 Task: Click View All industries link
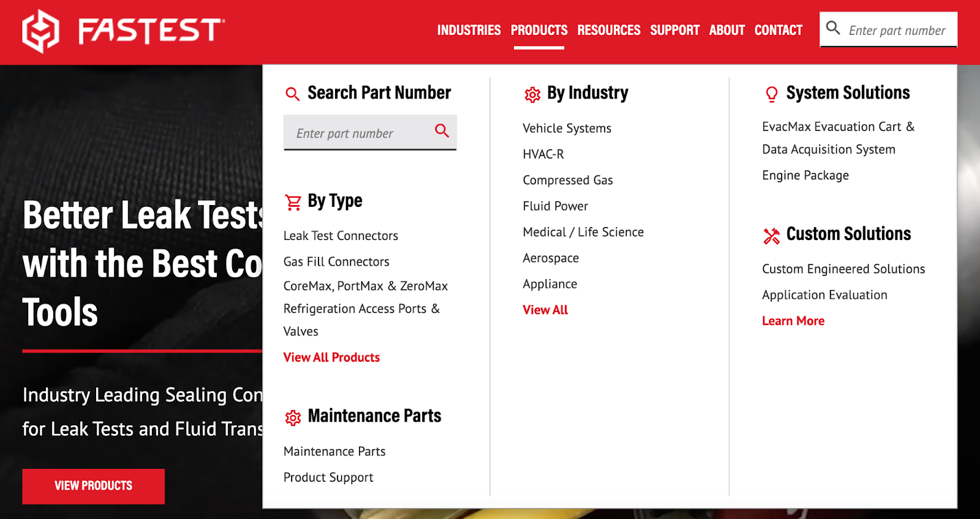545,310
